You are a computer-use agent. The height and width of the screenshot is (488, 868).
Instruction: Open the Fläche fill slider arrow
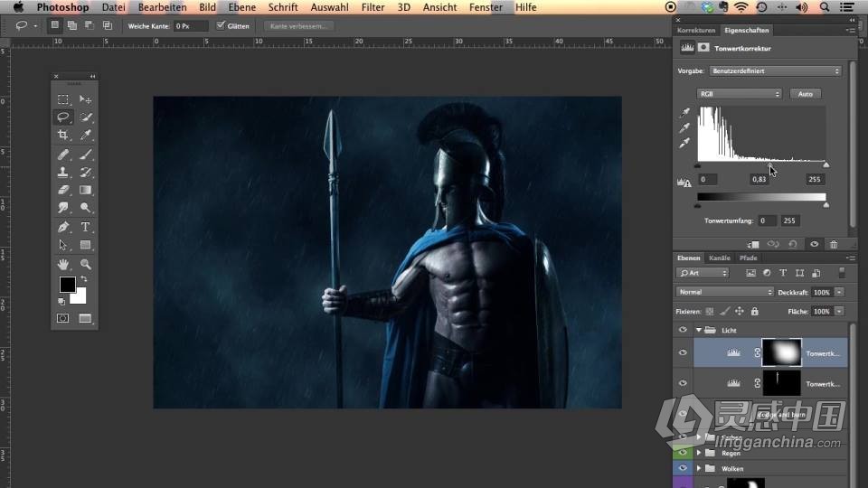pos(840,312)
